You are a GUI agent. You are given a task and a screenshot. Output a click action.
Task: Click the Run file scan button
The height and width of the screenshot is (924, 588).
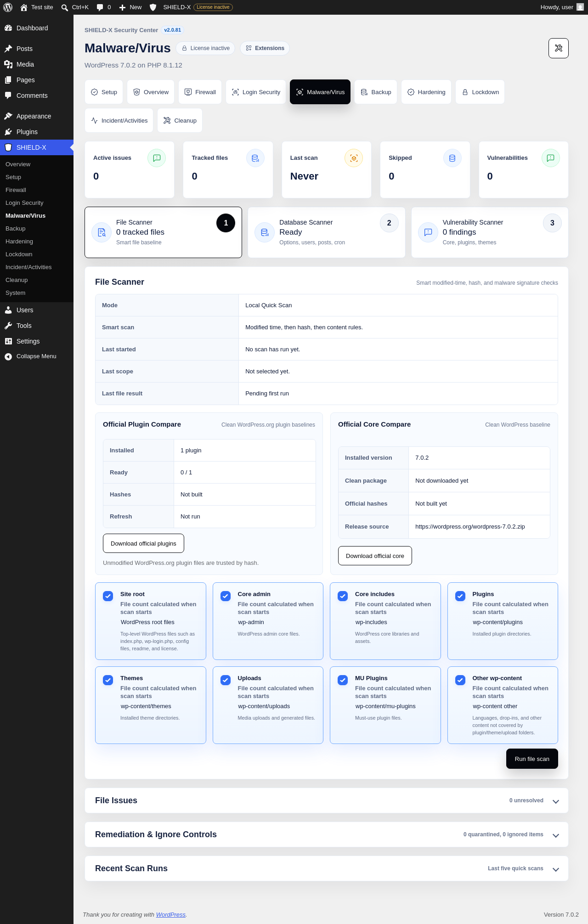point(532,759)
